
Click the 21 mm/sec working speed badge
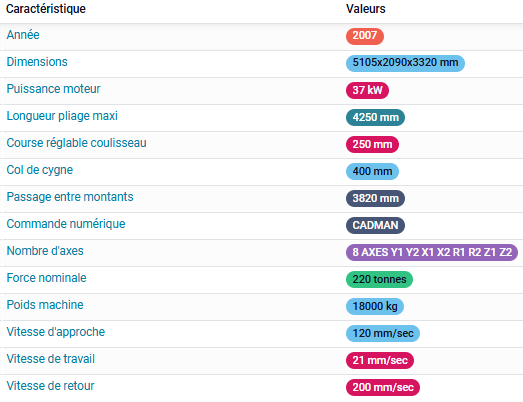tap(380, 360)
